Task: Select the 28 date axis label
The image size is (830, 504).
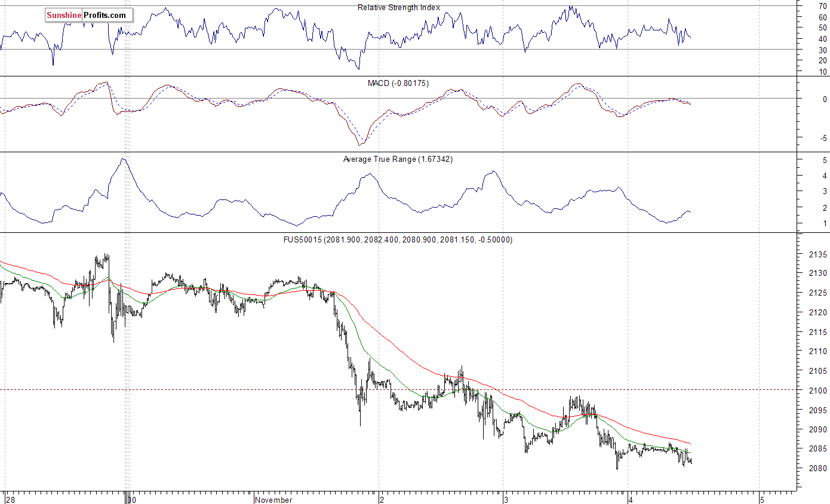Action: (9, 500)
